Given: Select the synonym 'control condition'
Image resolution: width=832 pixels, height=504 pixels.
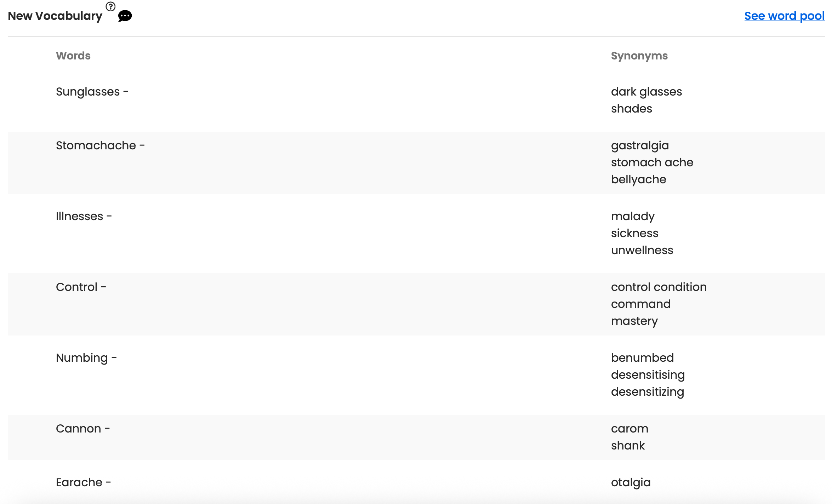Looking at the screenshot, I should tap(659, 287).
